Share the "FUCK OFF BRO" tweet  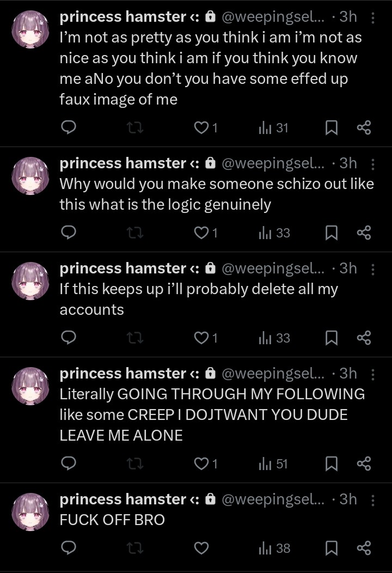click(364, 548)
